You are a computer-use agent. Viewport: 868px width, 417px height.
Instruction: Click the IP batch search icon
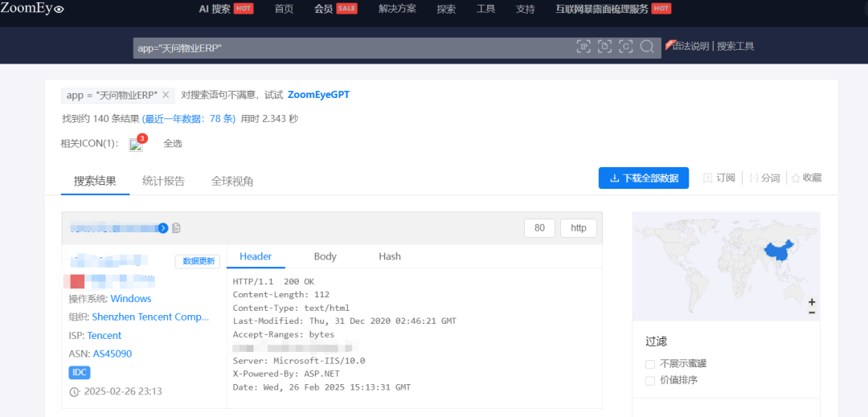[x=583, y=47]
